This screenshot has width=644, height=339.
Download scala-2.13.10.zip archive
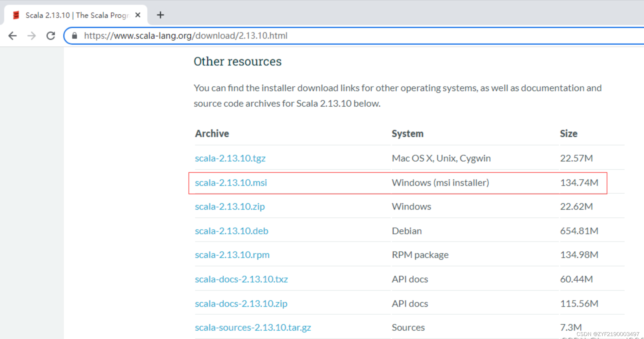pyautogui.click(x=230, y=206)
